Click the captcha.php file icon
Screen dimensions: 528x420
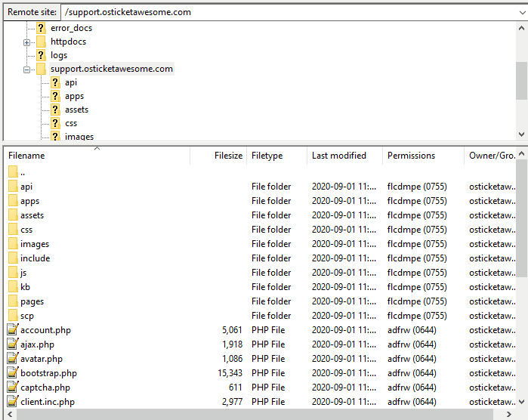(13, 387)
